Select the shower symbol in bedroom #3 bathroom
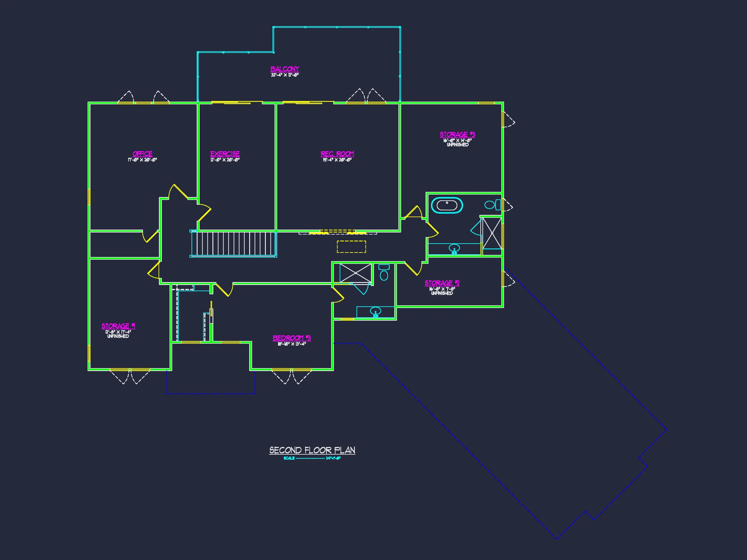The height and width of the screenshot is (560, 747). pyautogui.click(x=355, y=273)
